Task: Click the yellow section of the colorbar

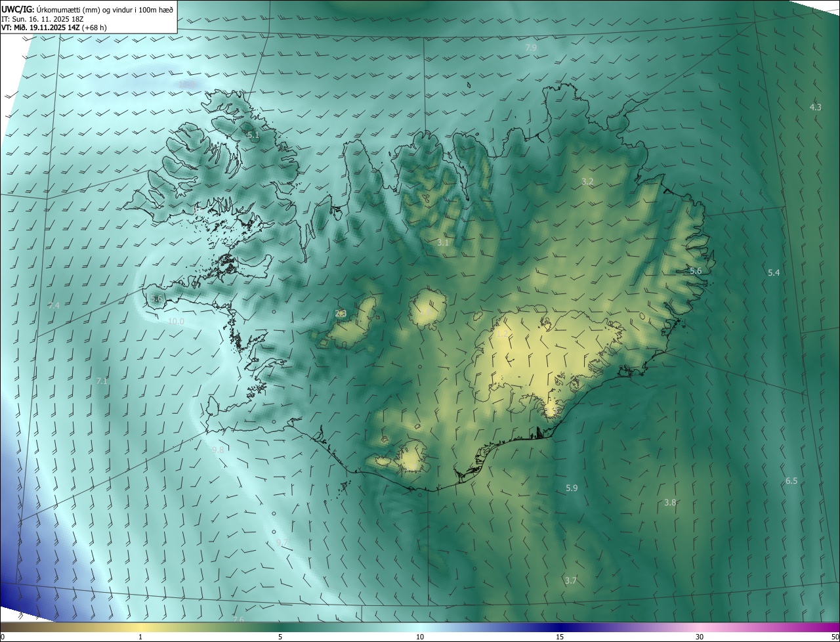Action: coord(141,627)
